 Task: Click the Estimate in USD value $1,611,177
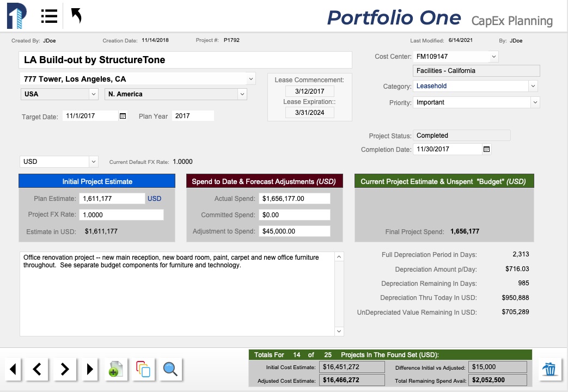[x=101, y=231]
